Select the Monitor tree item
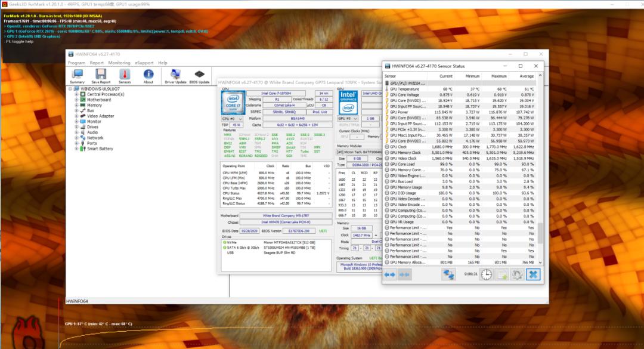644x349 pixels. (94, 122)
